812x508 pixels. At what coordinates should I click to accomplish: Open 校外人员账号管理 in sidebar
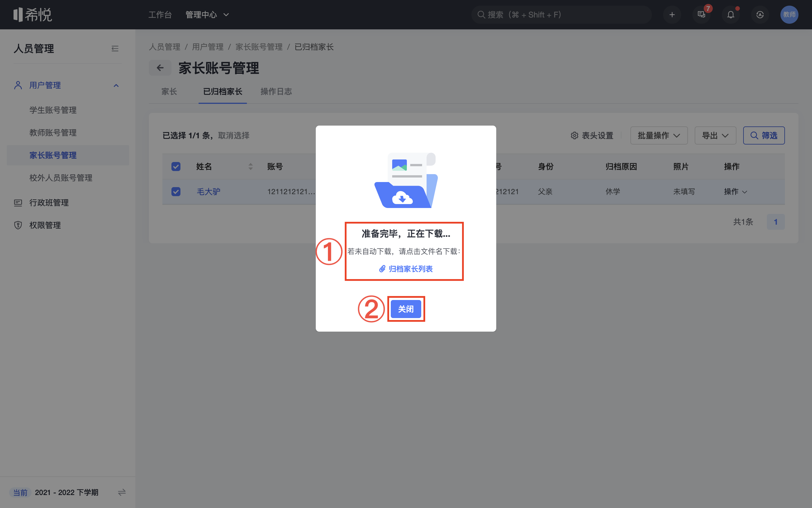[x=61, y=178]
